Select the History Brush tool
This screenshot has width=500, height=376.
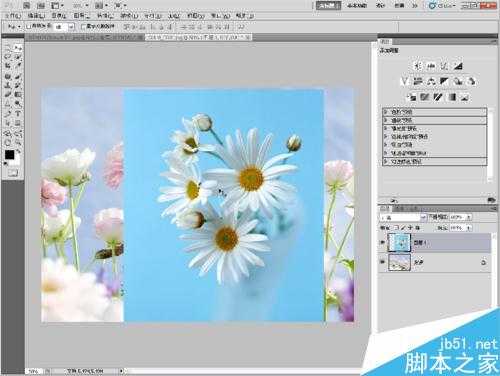pos(18,86)
